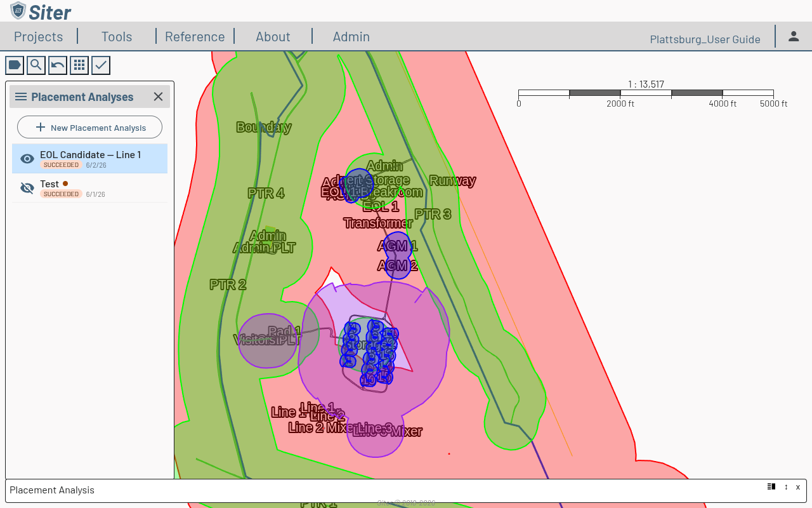Click SUCCEEDED badge under EOL Candidate
Image resolution: width=812 pixels, height=508 pixels.
[61, 165]
